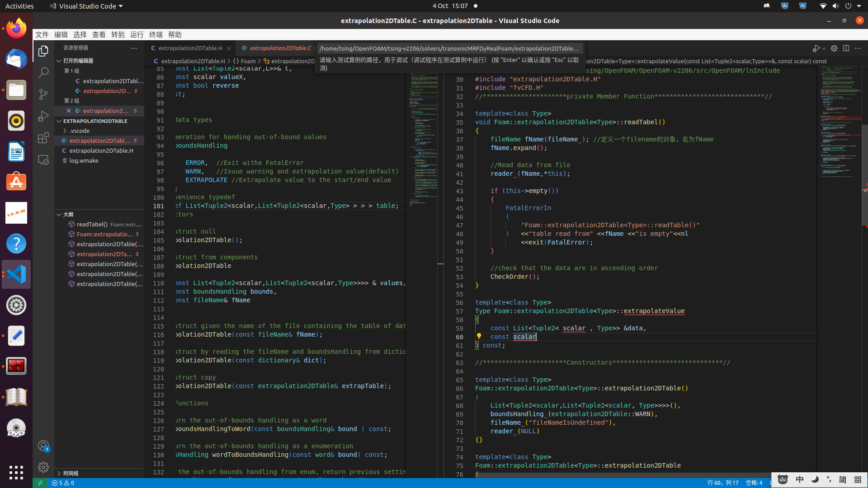Open the Search view in activity bar

pos(43,73)
